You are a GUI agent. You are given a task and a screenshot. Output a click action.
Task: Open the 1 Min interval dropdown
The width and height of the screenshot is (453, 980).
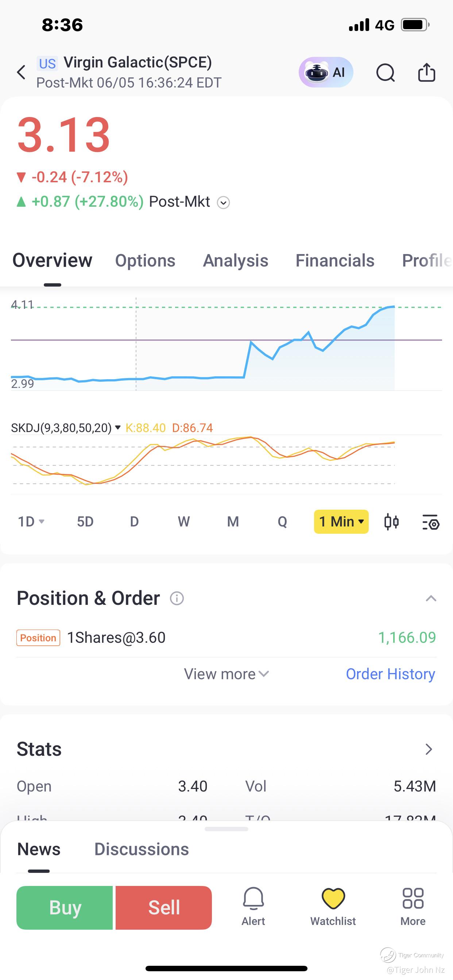pyautogui.click(x=341, y=522)
